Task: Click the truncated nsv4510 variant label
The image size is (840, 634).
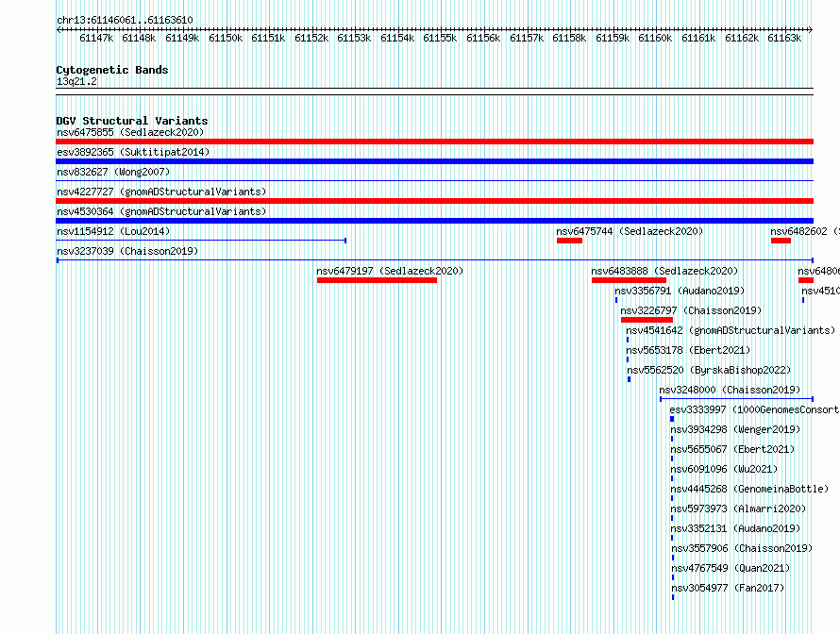Action: click(820, 291)
